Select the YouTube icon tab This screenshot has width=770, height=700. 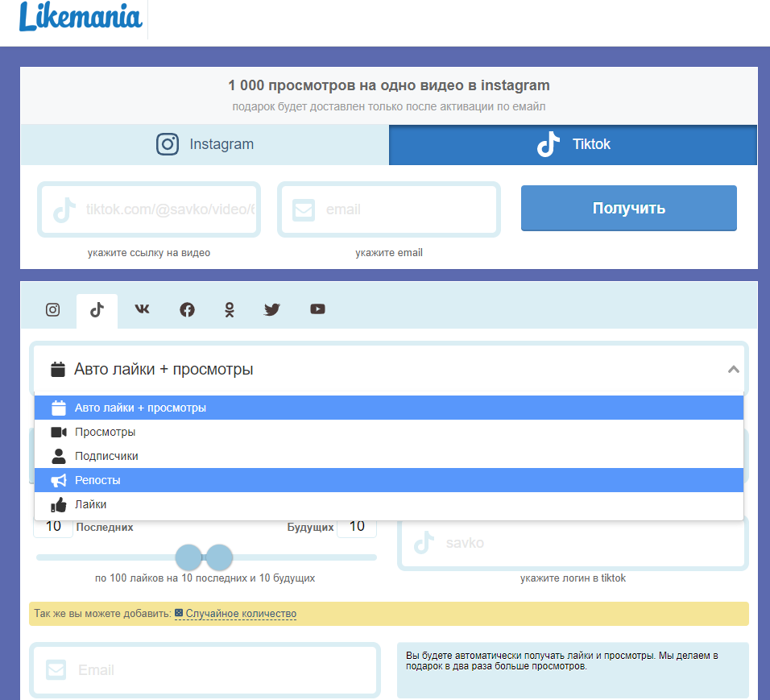point(317,309)
